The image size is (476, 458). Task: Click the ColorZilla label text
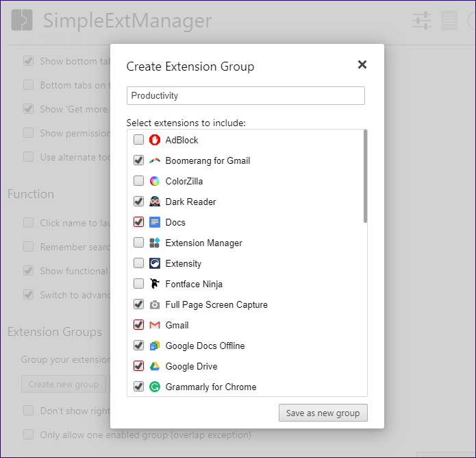184,181
